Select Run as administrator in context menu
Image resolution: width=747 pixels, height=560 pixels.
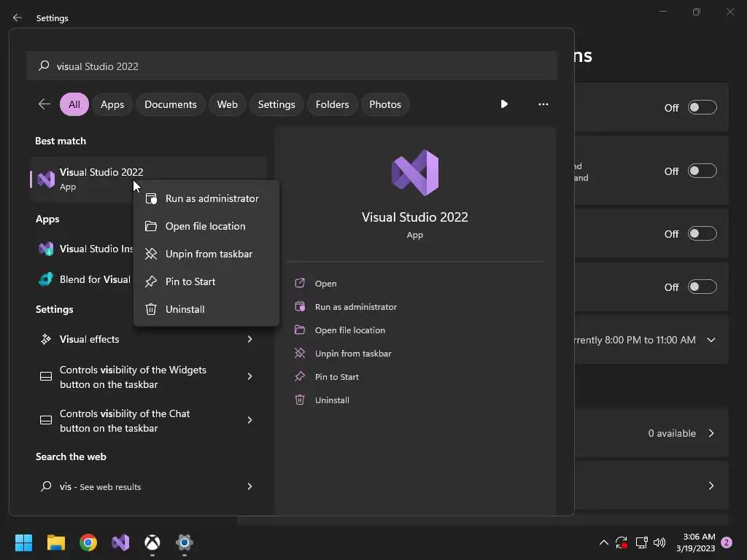206,198
